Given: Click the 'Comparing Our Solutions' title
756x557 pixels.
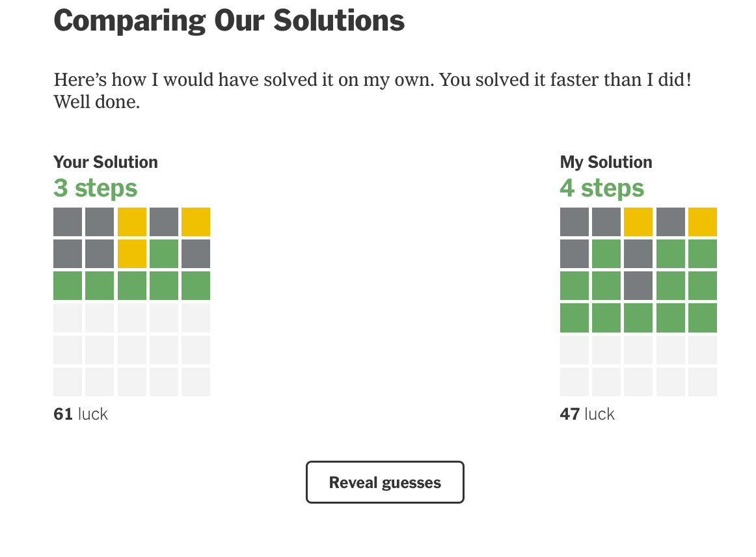Looking at the screenshot, I should pos(229,20).
